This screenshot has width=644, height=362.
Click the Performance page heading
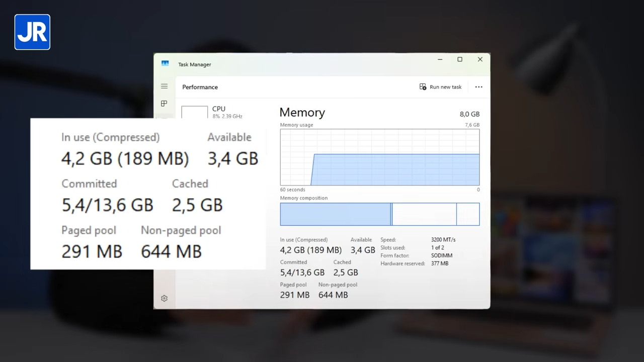[x=200, y=86]
